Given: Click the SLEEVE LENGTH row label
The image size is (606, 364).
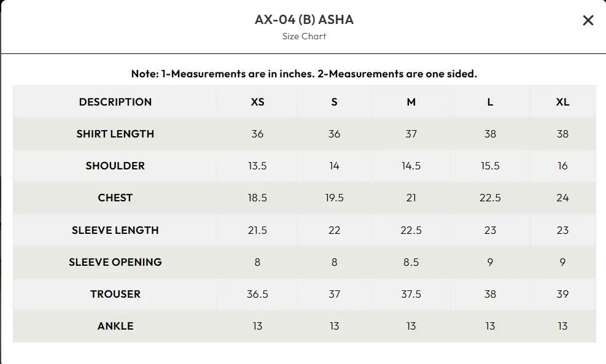Looking at the screenshot, I should click(115, 230).
